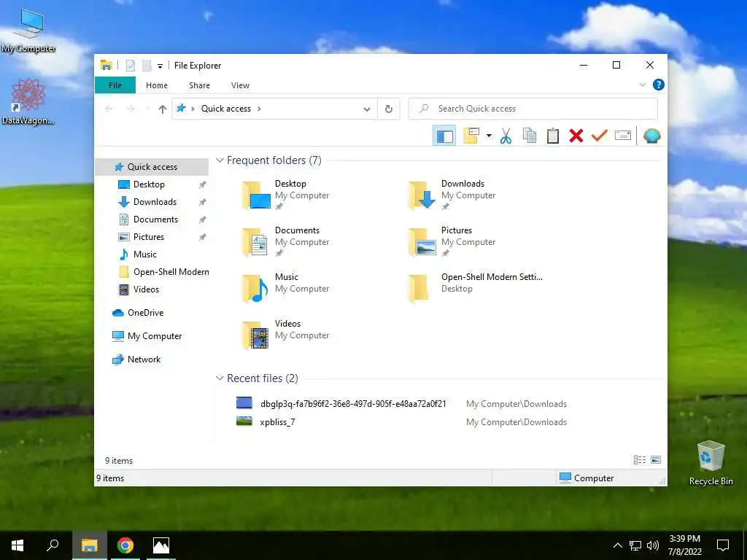747x560 pixels.
Task: Expand the chevron after Quick access breadcrumb
Action: 259,109
